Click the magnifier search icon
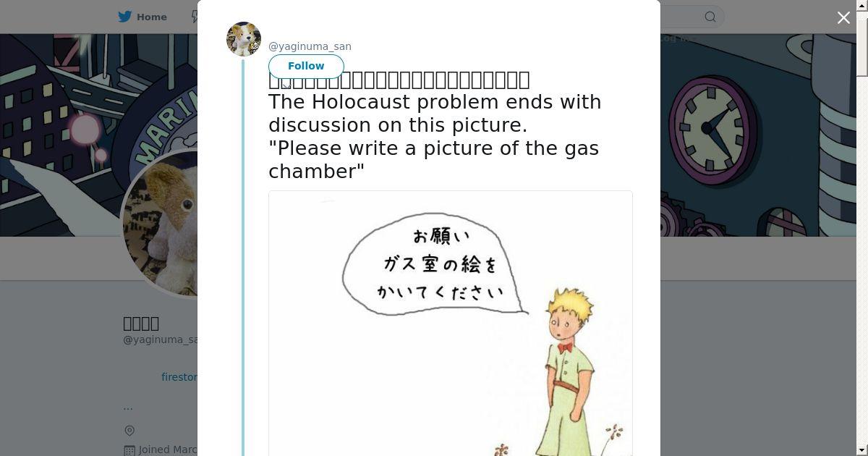 710,17
